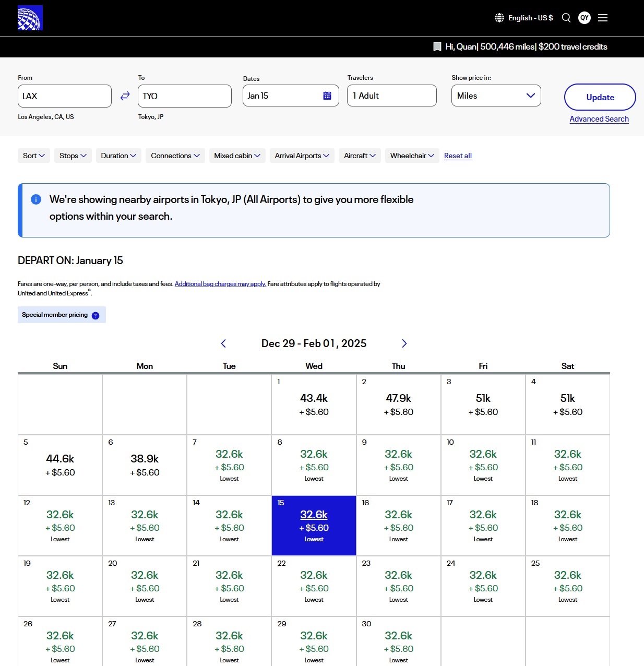The image size is (644, 666).
Task: Select January 18 lowest fare
Action: pyautogui.click(x=568, y=526)
